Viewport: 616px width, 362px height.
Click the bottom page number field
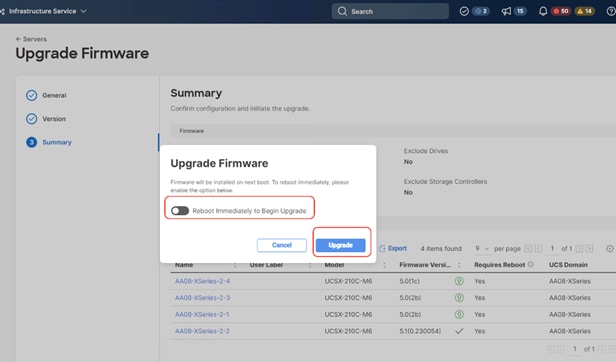click(574, 349)
